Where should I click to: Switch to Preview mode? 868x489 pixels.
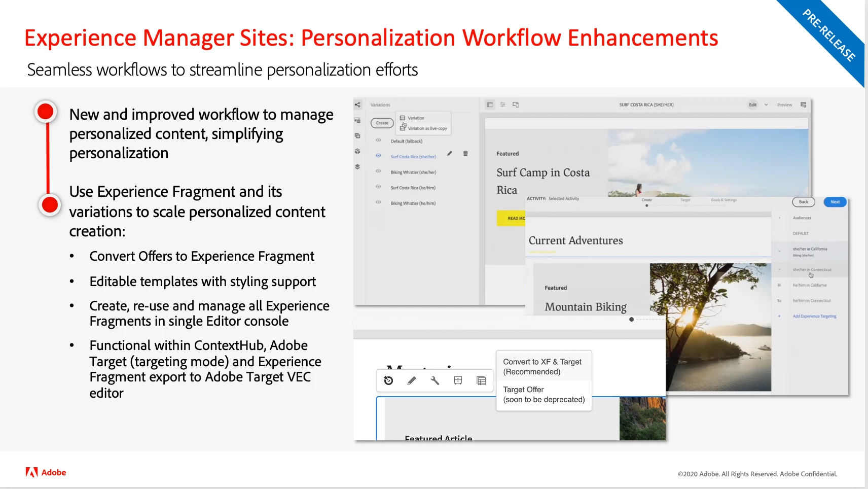[784, 104]
